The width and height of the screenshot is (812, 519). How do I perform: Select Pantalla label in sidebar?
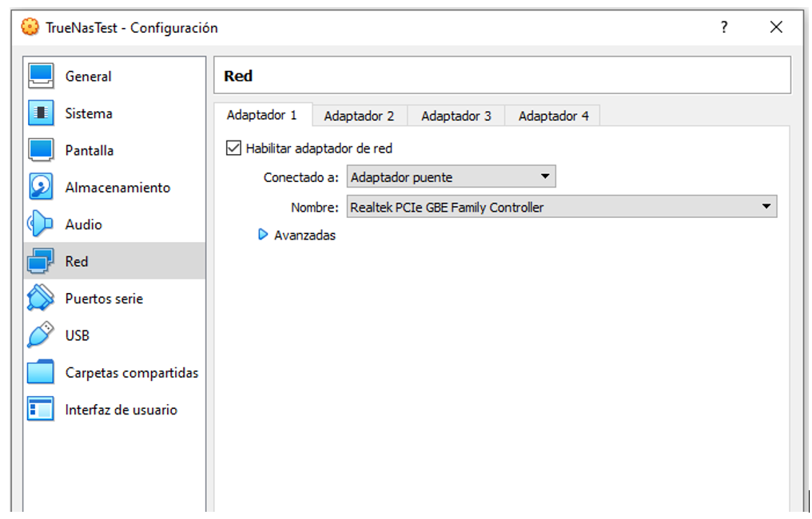(89, 151)
